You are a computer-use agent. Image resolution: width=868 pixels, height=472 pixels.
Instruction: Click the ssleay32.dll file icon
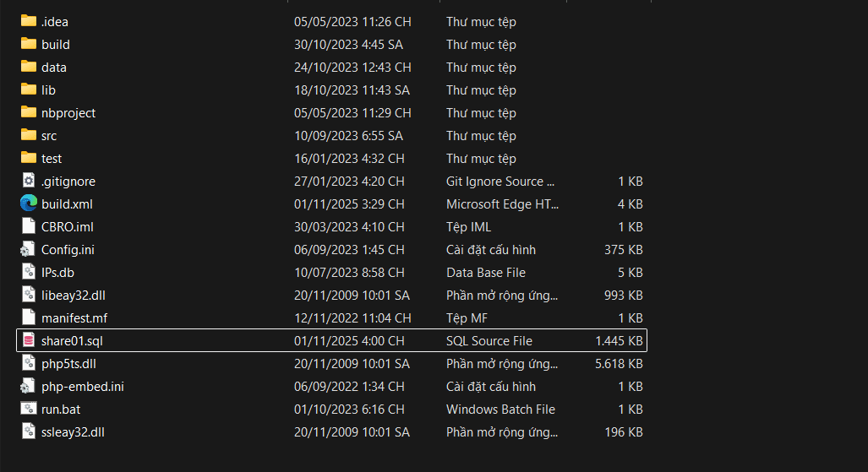click(28, 431)
